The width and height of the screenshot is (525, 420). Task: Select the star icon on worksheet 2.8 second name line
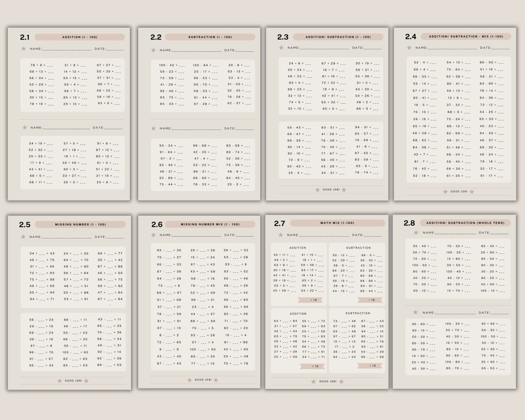pyautogui.click(x=417, y=313)
